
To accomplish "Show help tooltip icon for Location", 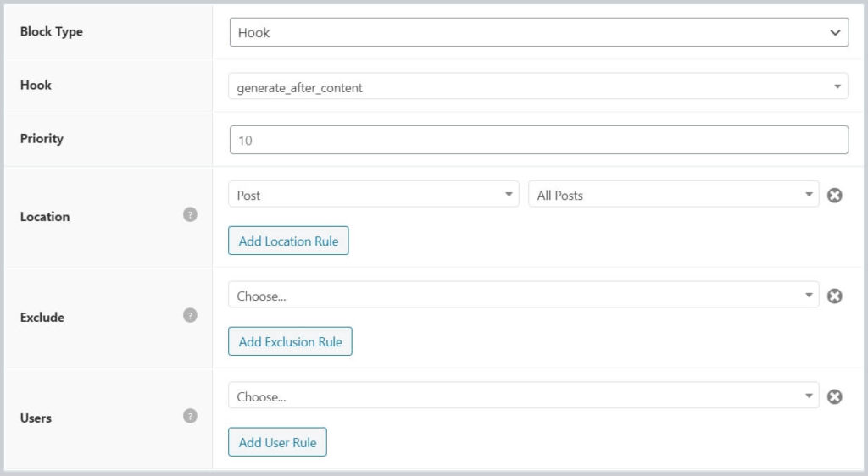I will click(190, 214).
